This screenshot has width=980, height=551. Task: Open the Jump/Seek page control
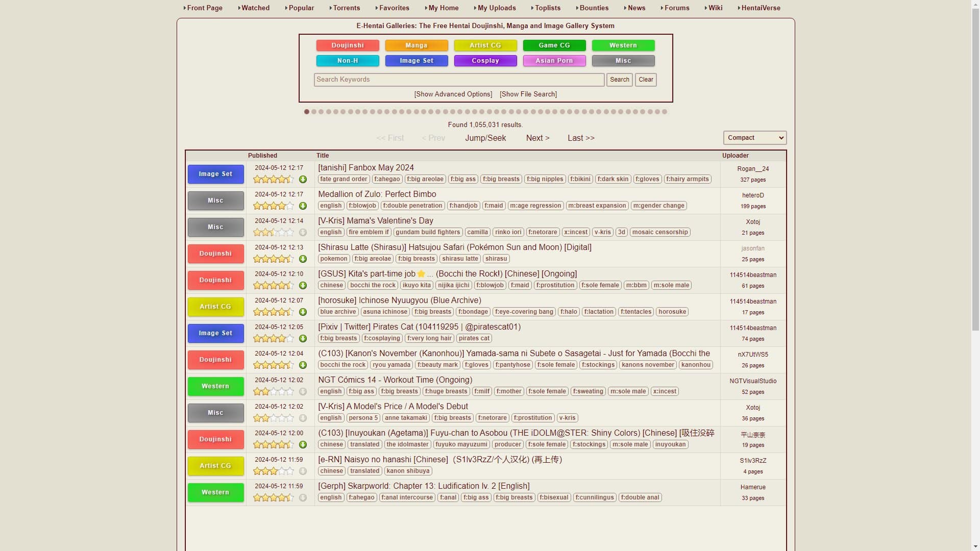click(485, 138)
